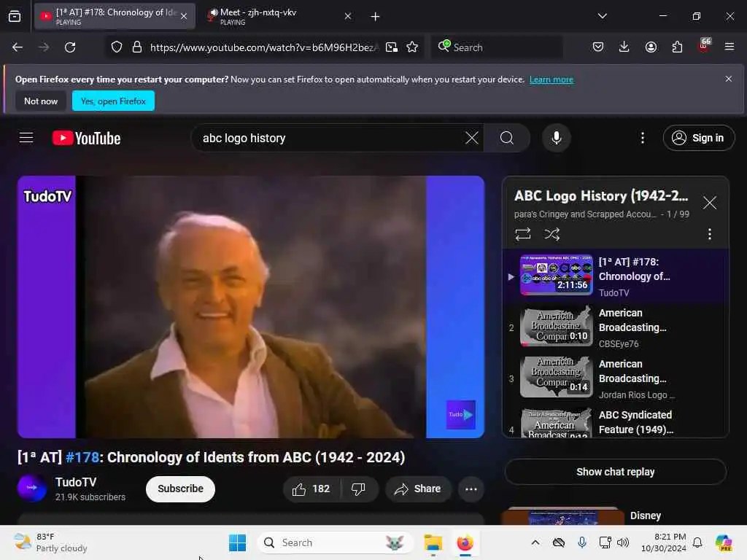Image resolution: width=747 pixels, height=560 pixels.
Task: Open the #178 hashtag link in title
Action: pyautogui.click(x=82, y=457)
